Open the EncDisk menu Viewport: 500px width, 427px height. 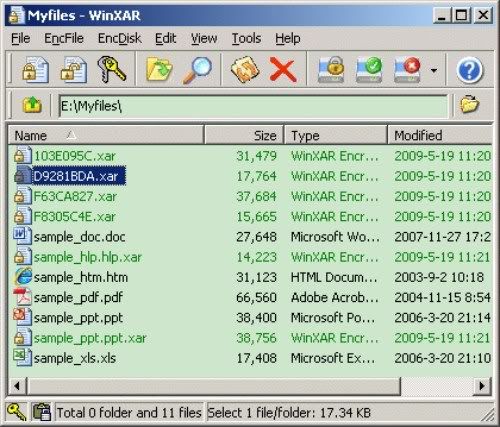[120, 38]
